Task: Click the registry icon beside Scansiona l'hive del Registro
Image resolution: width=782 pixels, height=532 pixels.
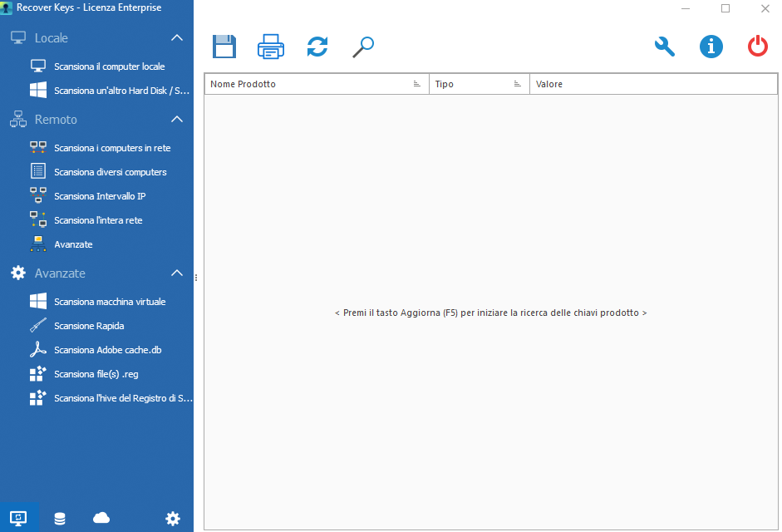Action: click(x=38, y=397)
